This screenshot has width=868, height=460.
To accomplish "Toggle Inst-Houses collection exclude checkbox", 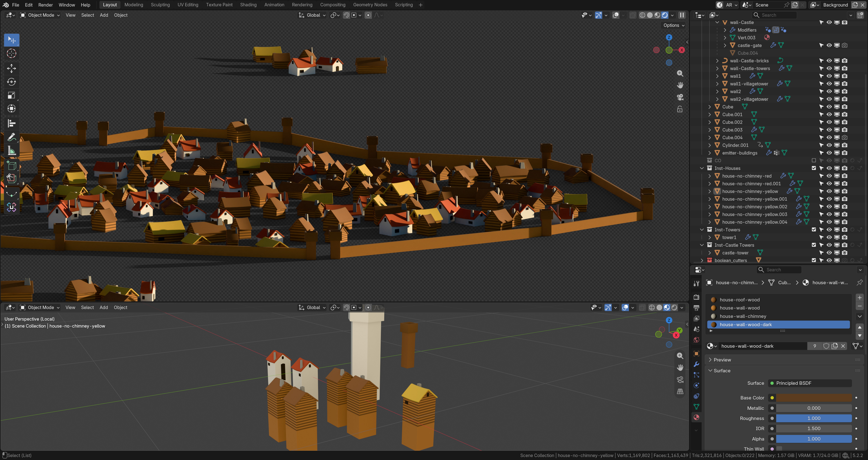I will [814, 168].
